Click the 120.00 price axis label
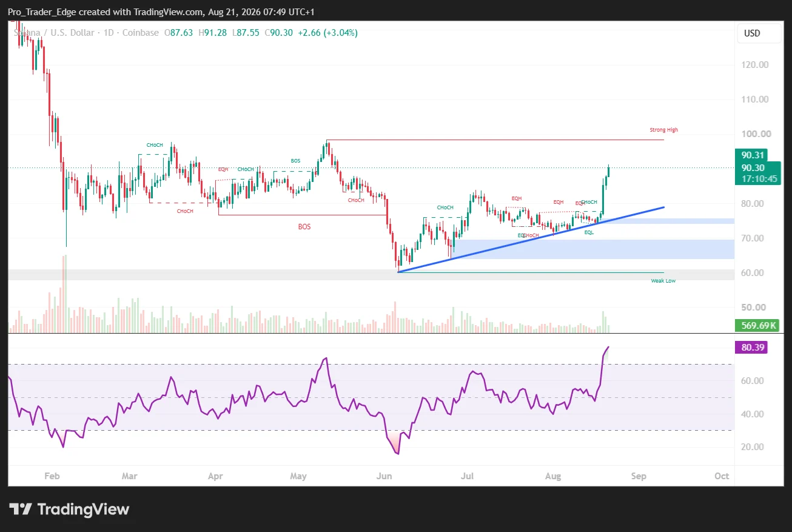792x532 pixels. click(x=754, y=65)
